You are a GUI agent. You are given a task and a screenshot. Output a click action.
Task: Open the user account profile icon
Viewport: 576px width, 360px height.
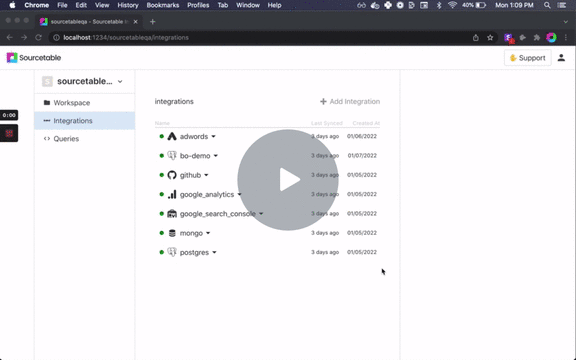[x=561, y=58]
